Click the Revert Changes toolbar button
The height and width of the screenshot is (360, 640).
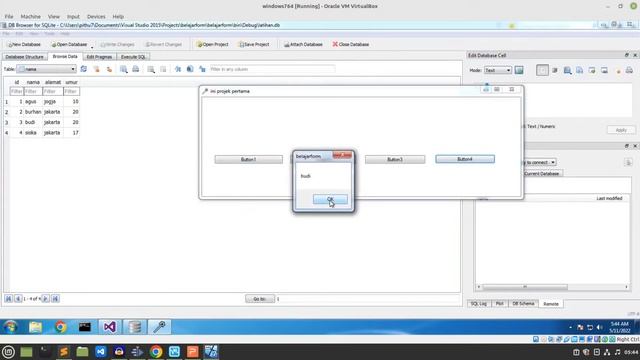coord(163,44)
